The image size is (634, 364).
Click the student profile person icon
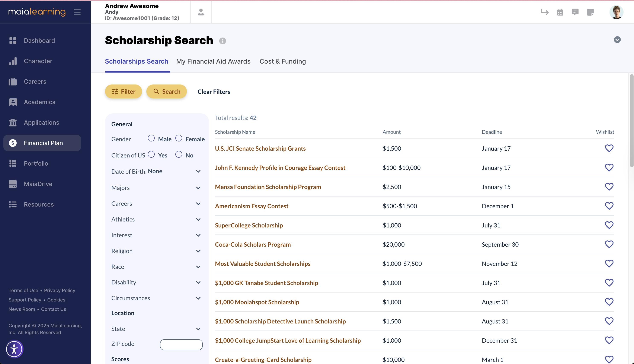click(x=201, y=12)
